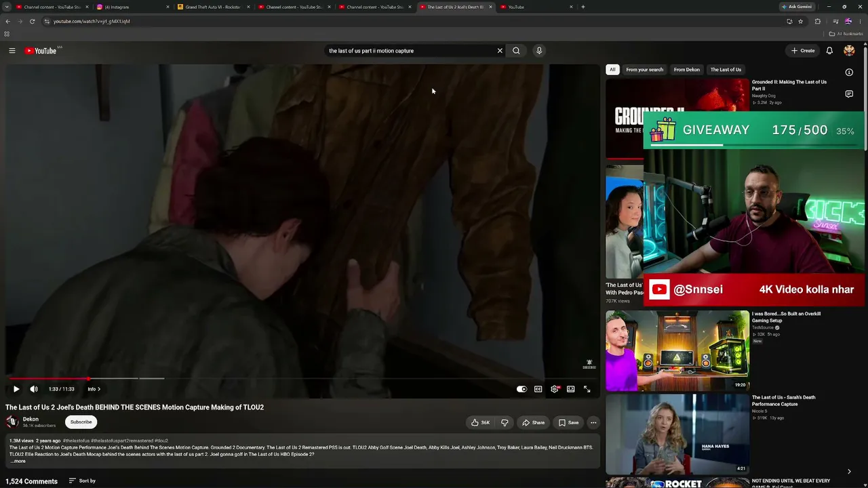The height and width of the screenshot is (488, 868).
Task: Click the chevron arrow beside the sidebar videos
Action: coord(849,471)
